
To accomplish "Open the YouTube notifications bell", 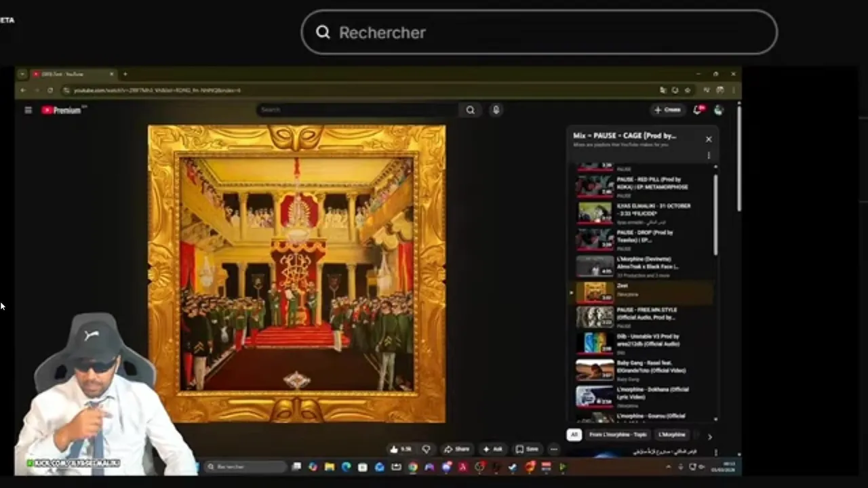I will (x=698, y=110).
